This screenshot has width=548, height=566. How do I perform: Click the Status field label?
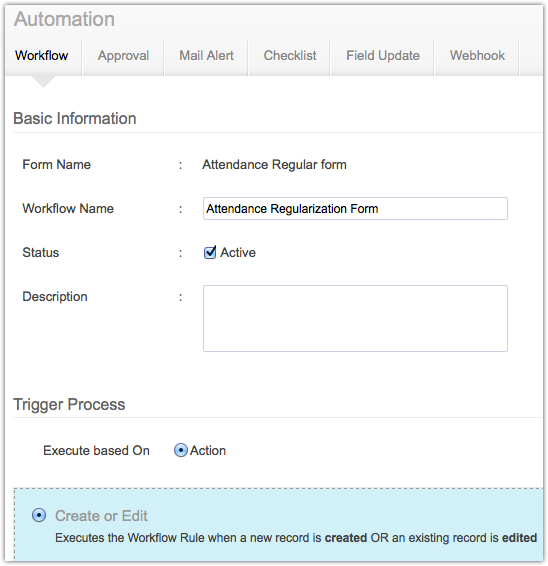point(40,252)
